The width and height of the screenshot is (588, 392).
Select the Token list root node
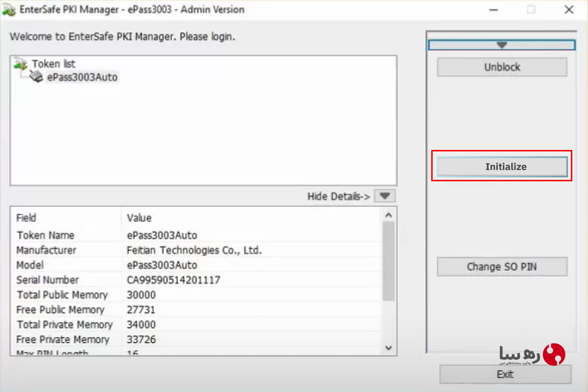click(x=54, y=64)
